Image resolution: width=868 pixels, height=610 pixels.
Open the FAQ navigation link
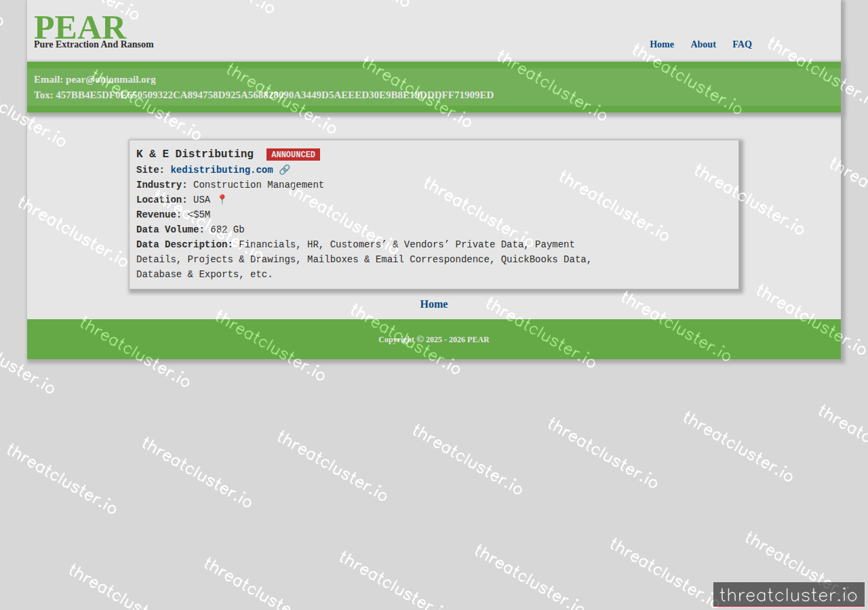tap(742, 44)
